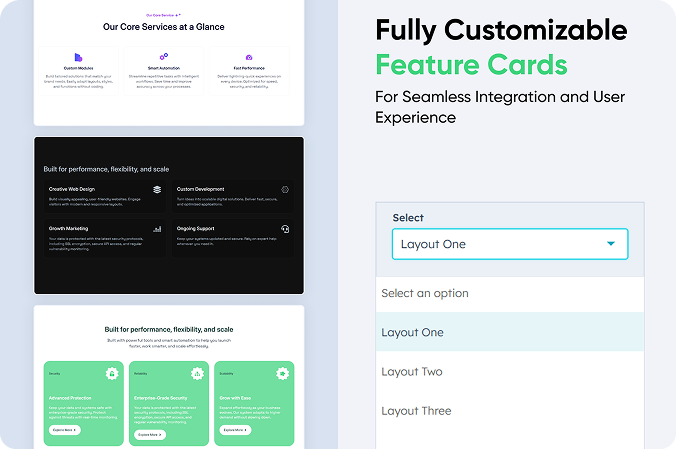Click the Ongoing Support headset icon
Viewport: 676px width, 449px height.
click(x=285, y=229)
